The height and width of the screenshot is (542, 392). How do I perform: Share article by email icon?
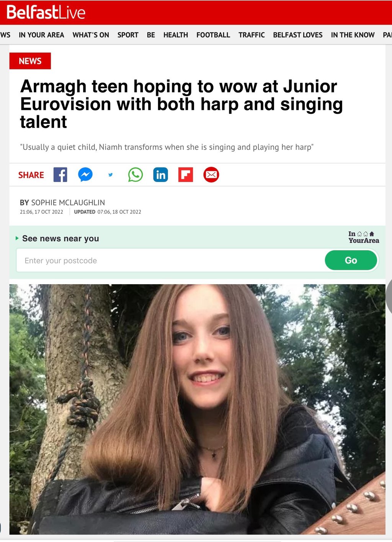[211, 175]
